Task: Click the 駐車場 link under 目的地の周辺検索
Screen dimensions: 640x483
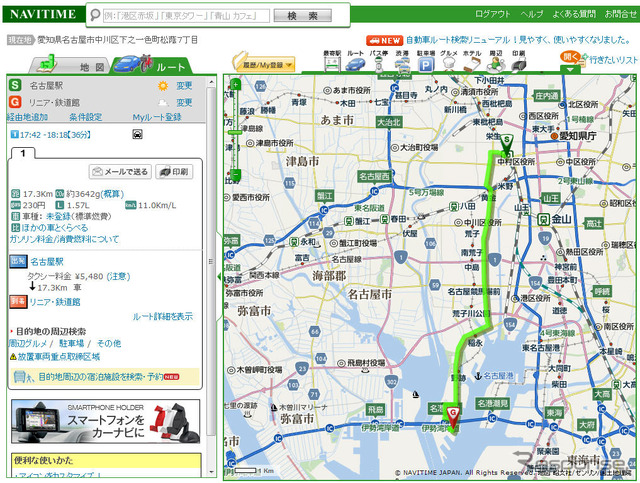Action: point(71,343)
